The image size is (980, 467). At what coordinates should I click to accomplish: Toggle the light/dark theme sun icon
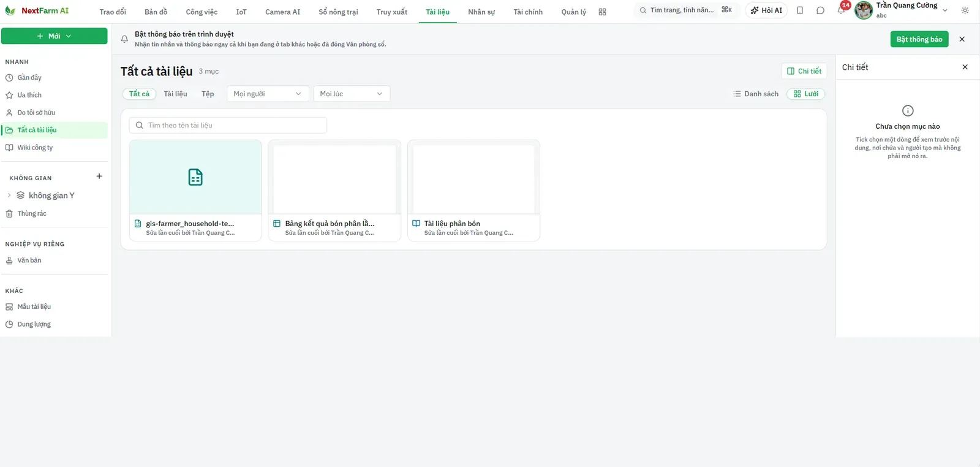click(965, 10)
